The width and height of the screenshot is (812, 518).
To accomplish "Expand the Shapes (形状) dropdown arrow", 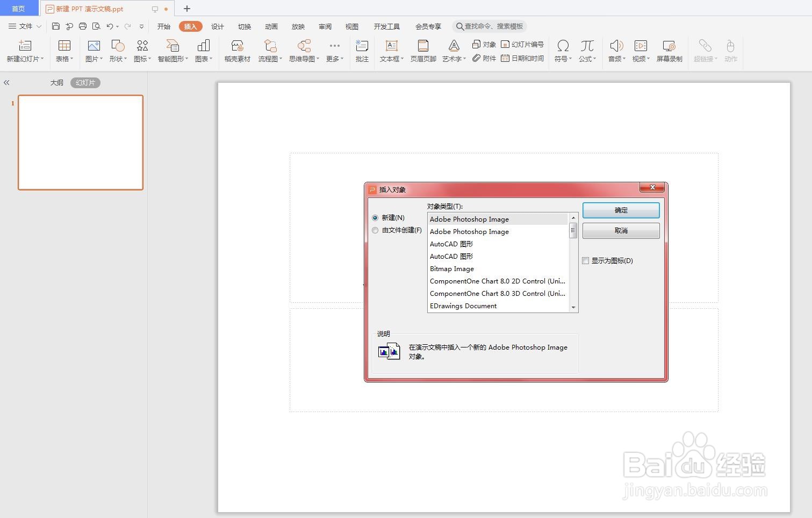I will (125, 59).
